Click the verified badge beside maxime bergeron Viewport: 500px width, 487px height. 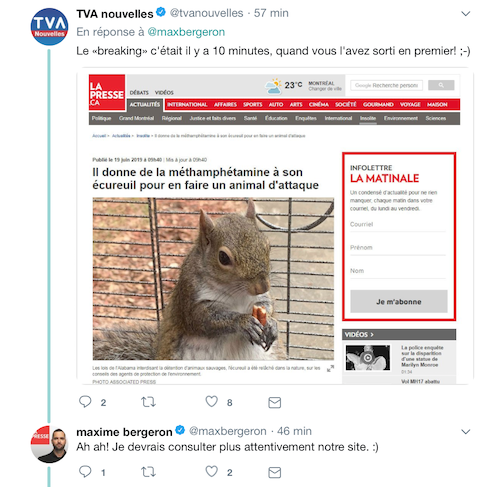[180, 430]
